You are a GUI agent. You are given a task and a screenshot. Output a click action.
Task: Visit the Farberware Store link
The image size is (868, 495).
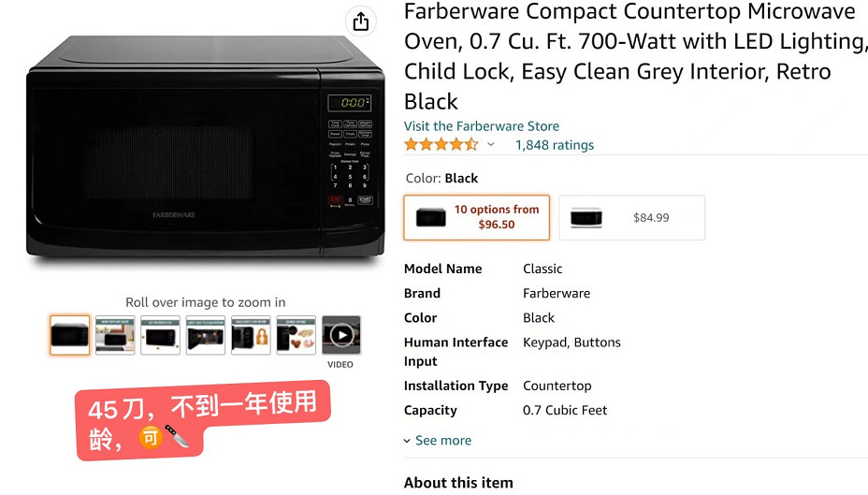(x=481, y=126)
